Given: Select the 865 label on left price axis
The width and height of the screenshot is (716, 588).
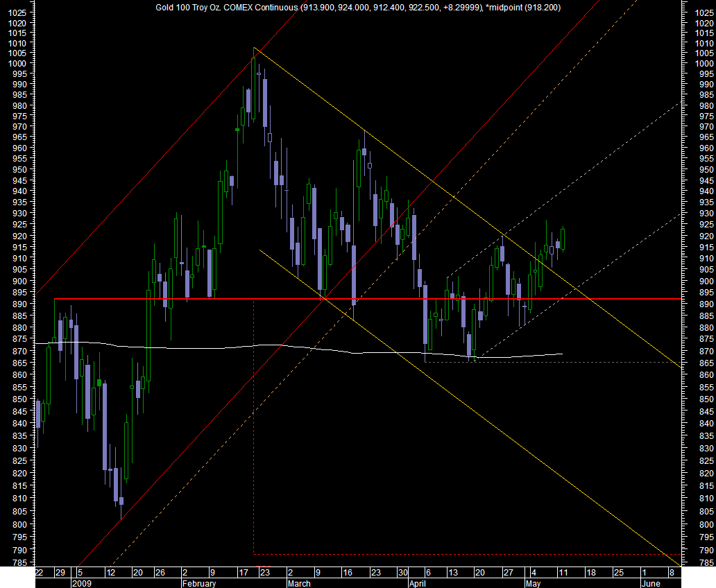Looking at the screenshot, I should pyautogui.click(x=19, y=363).
